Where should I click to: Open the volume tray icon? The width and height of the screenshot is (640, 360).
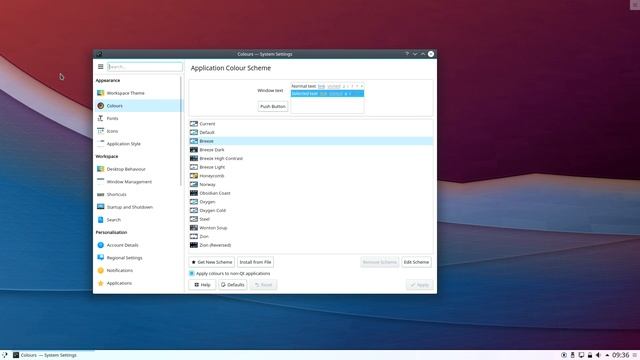tap(598, 355)
